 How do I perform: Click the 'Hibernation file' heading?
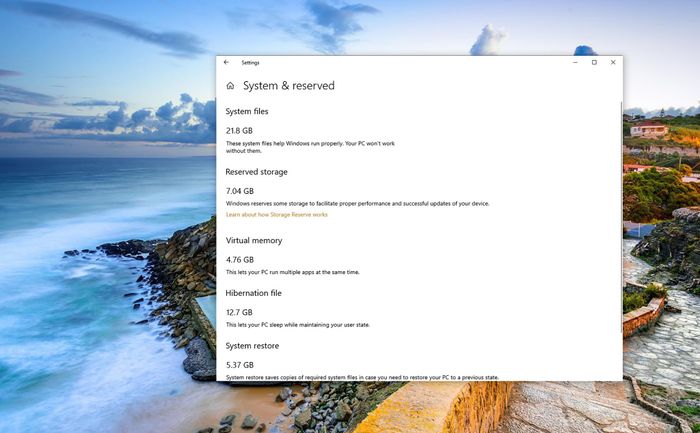click(254, 293)
